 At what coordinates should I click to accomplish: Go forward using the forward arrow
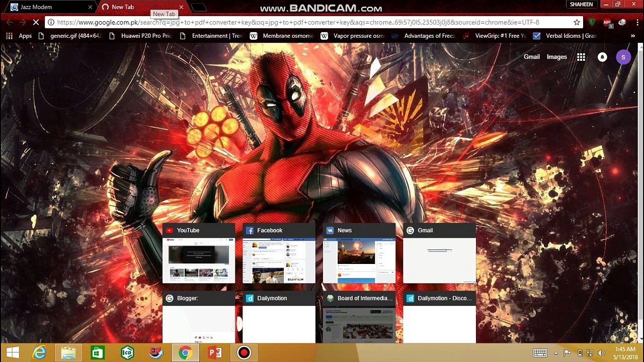point(23,22)
